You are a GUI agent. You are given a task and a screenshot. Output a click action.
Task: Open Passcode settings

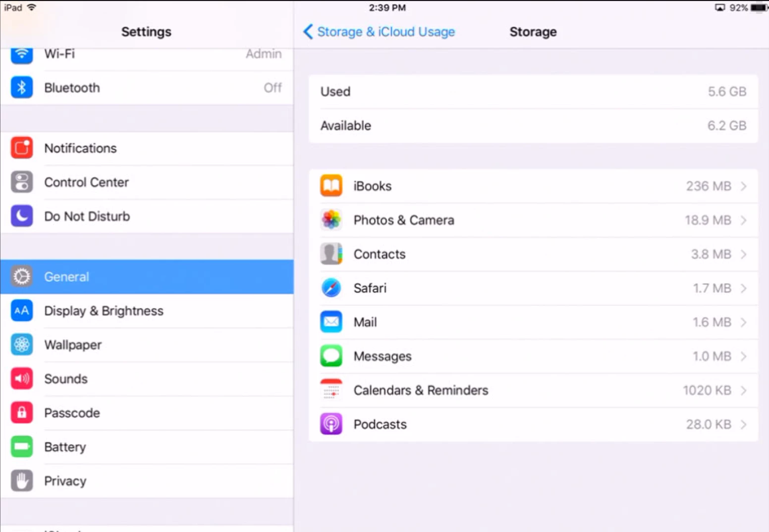(147, 413)
